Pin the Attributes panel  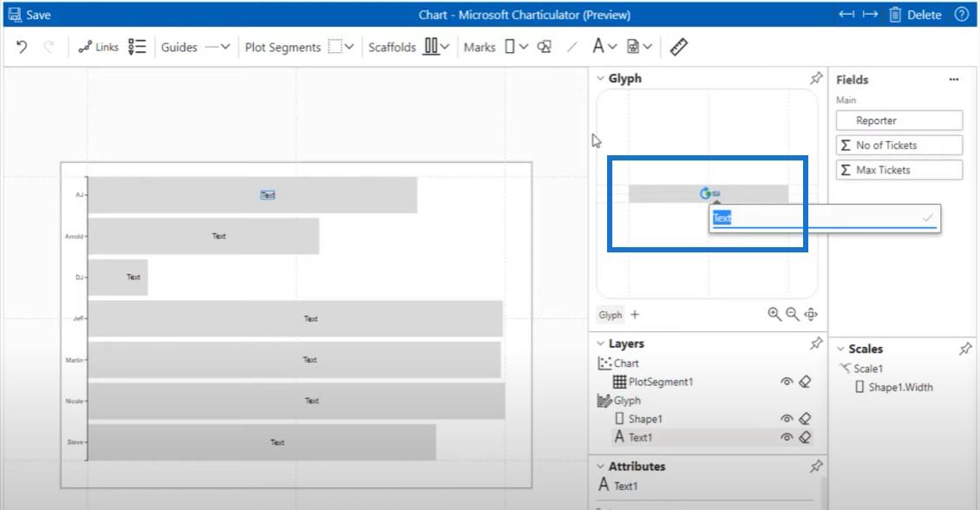tap(816, 467)
